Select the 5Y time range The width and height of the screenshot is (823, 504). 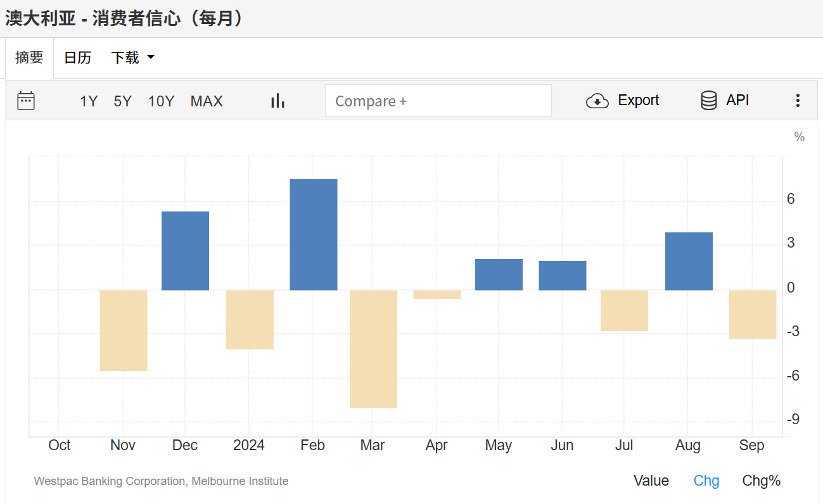pyautogui.click(x=123, y=101)
